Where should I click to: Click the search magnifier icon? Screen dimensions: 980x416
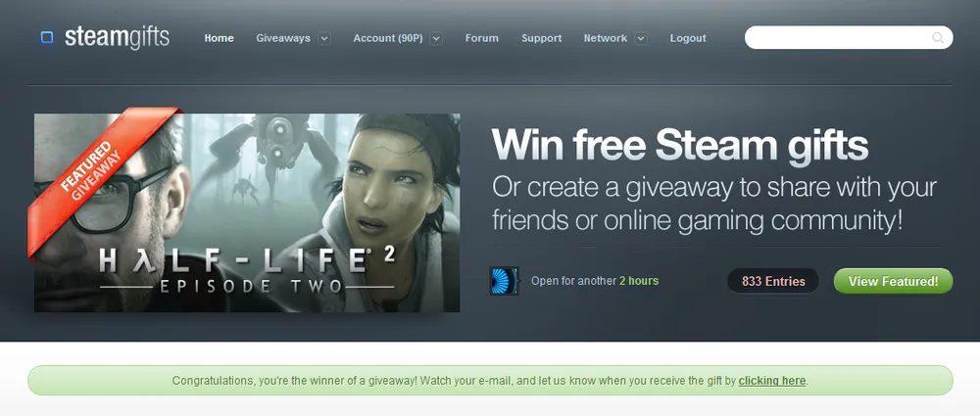click(938, 37)
